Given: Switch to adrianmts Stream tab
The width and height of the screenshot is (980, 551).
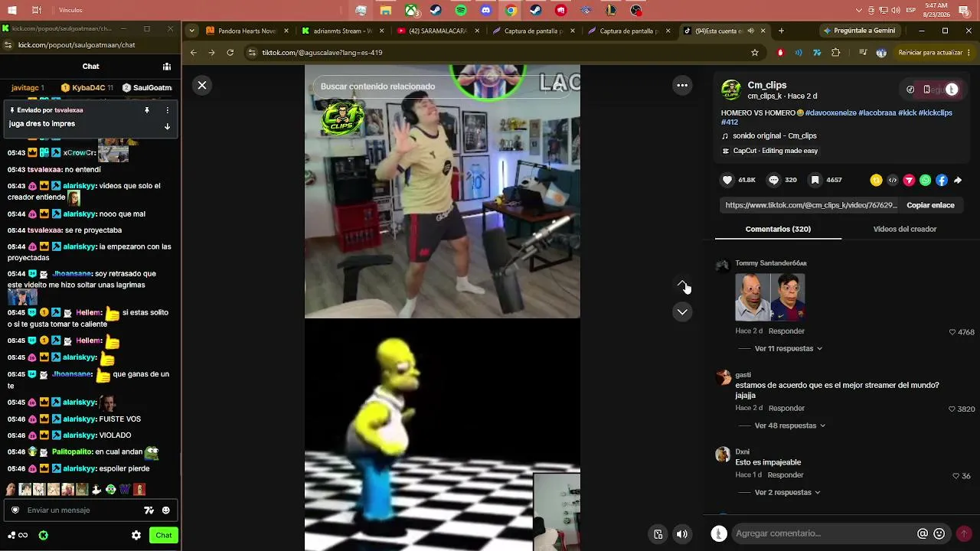Looking at the screenshot, I should (x=343, y=31).
